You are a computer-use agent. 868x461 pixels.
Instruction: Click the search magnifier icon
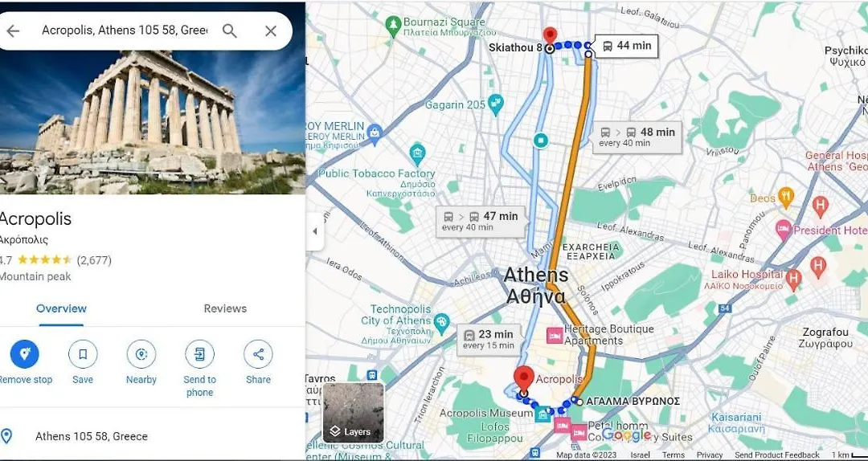point(229,31)
